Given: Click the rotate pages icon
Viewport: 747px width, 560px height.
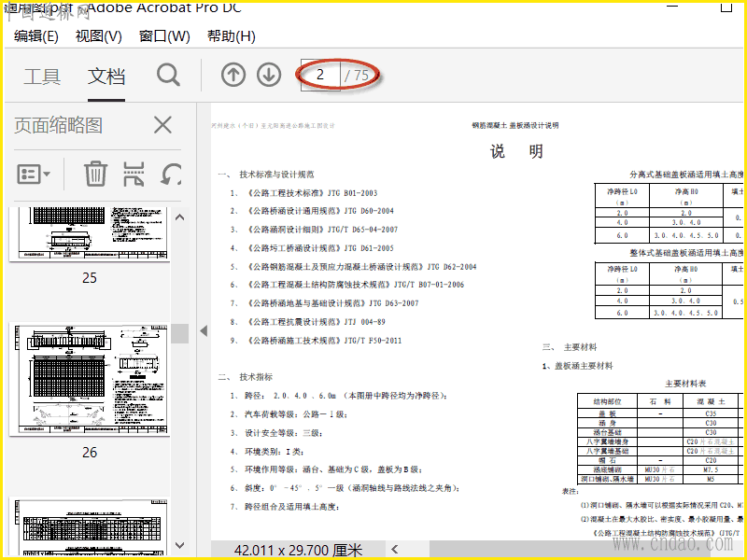Looking at the screenshot, I should pyautogui.click(x=171, y=175).
